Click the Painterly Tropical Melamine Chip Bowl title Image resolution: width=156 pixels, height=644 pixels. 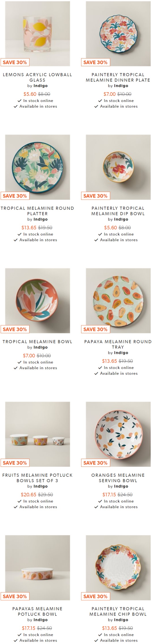pyautogui.click(x=118, y=612)
